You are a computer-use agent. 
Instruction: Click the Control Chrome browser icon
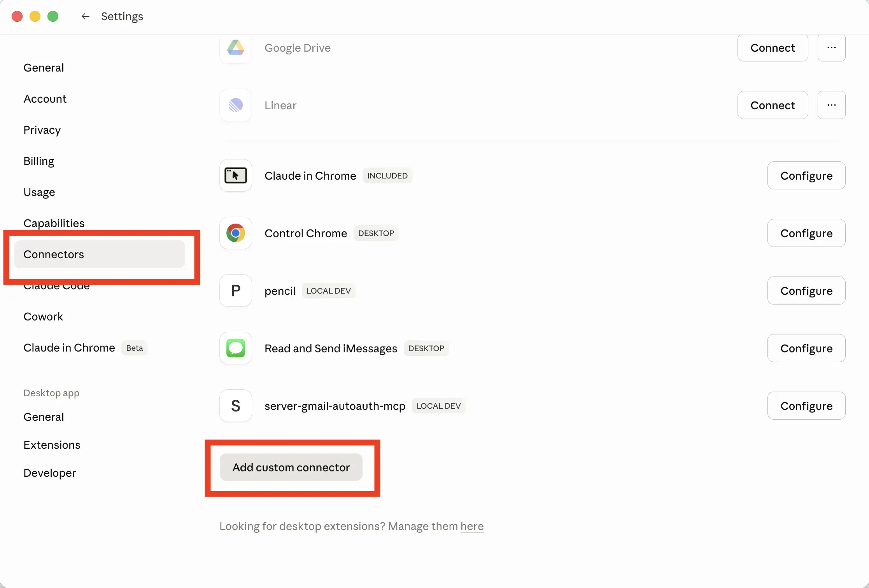[x=235, y=233]
